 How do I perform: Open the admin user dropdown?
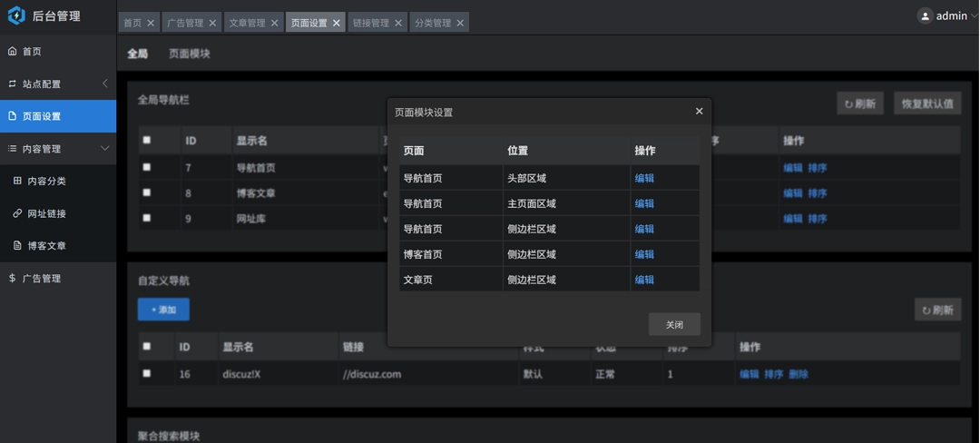pyautogui.click(x=949, y=15)
